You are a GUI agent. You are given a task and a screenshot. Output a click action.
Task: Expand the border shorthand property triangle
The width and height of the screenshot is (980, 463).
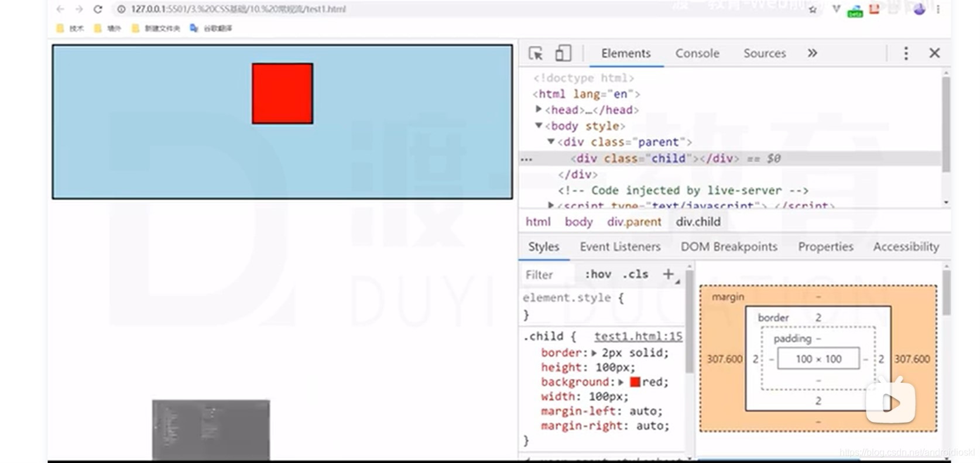point(594,353)
